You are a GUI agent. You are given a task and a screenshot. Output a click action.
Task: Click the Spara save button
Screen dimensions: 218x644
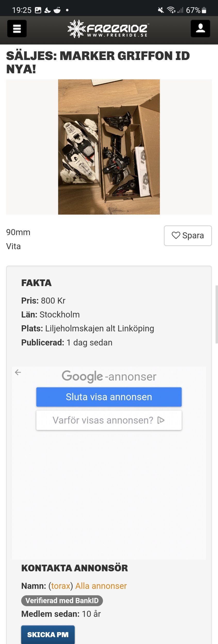[x=188, y=236]
